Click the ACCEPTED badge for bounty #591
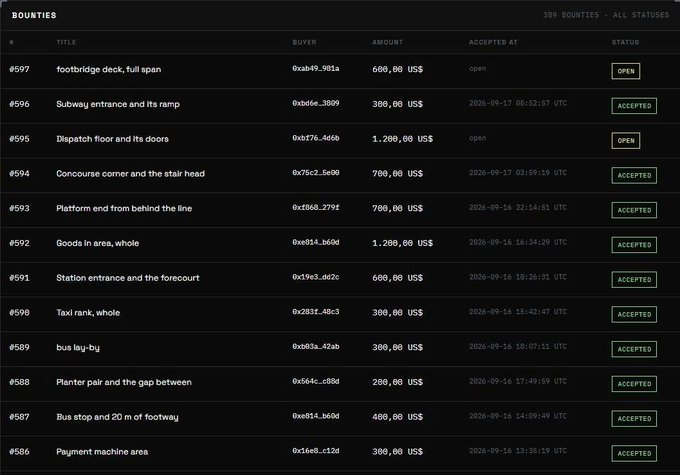 [x=634, y=279]
